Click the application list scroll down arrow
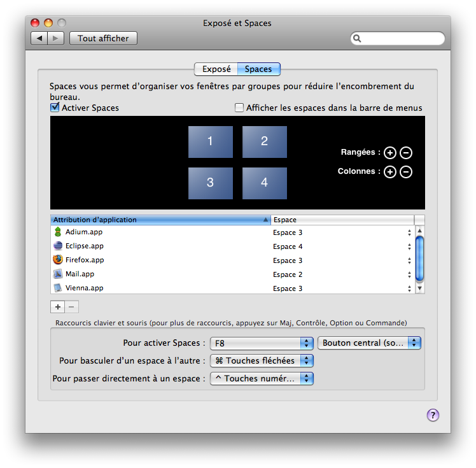Screen dimensions: 476x468 click(x=419, y=288)
